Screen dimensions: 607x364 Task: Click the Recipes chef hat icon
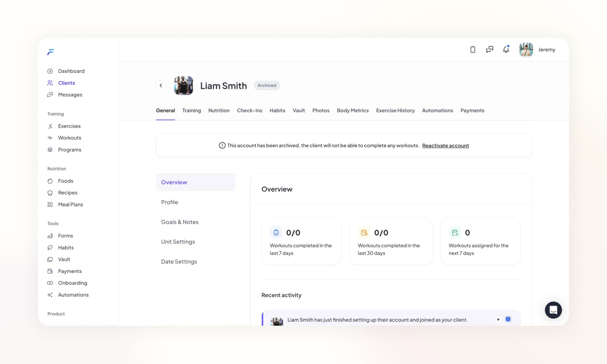coord(50,193)
